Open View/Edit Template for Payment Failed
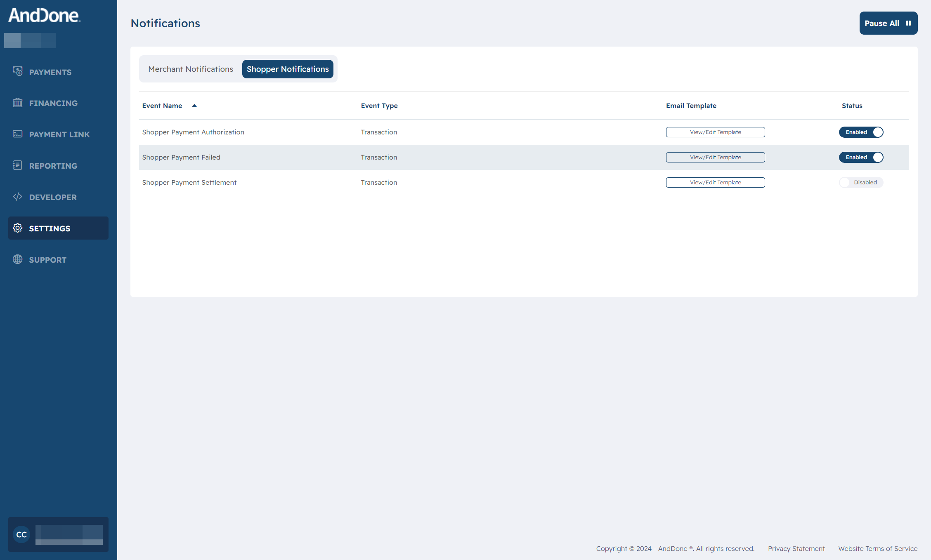This screenshot has height=560, width=931. pos(715,157)
